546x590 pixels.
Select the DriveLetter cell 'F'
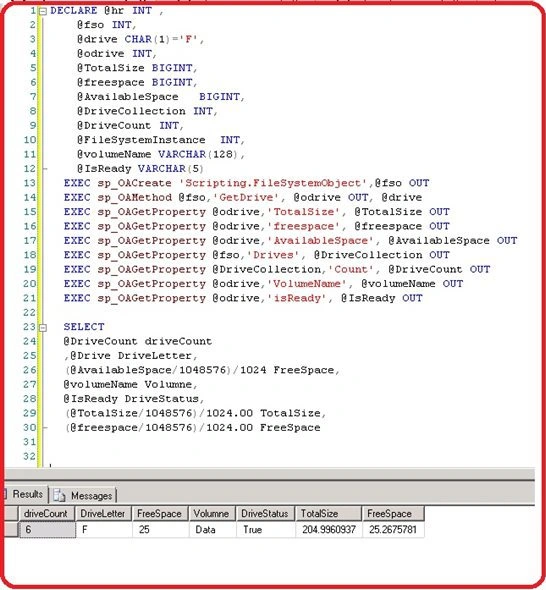click(104, 530)
